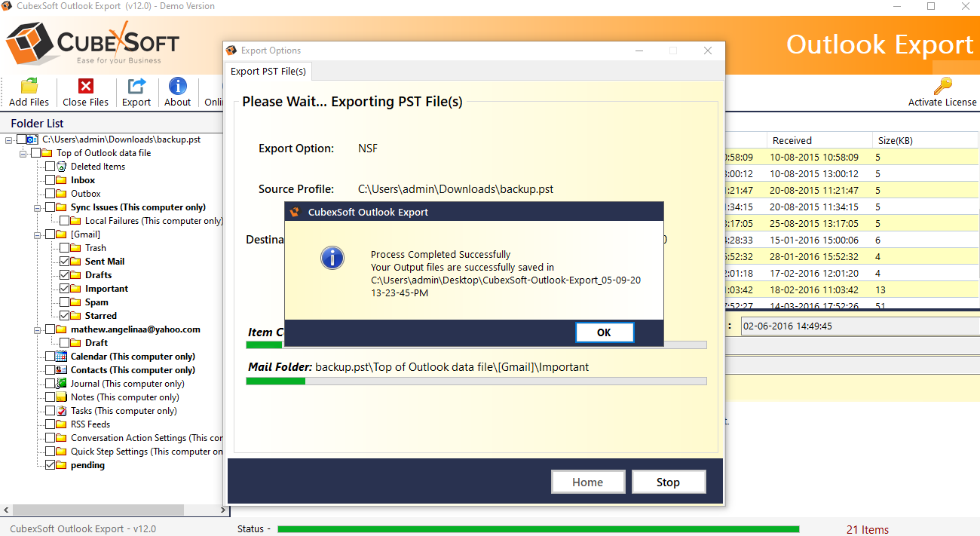Screen dimensions: 980x536
Task: Click the Export Options window title icon
Action: click(x=231, y=51)
